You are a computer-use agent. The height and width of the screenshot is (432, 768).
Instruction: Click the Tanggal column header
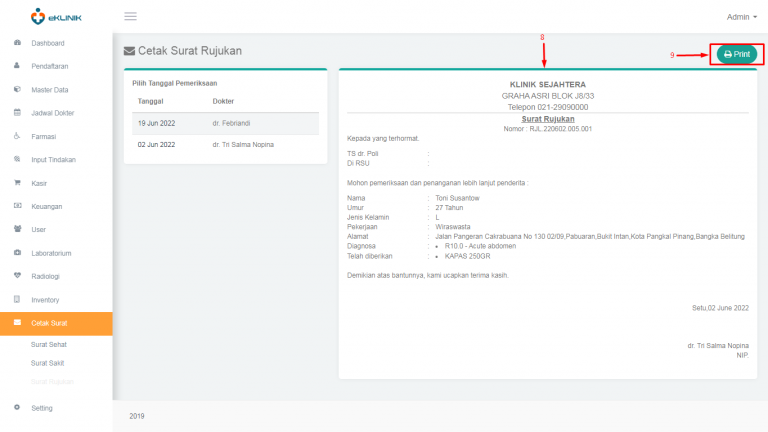(150, 101)
